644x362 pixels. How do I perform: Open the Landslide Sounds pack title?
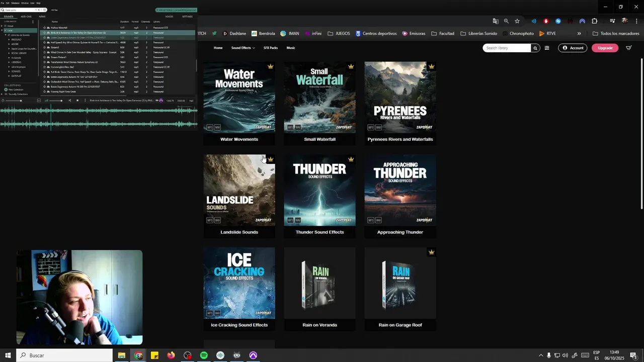point(239,232)
